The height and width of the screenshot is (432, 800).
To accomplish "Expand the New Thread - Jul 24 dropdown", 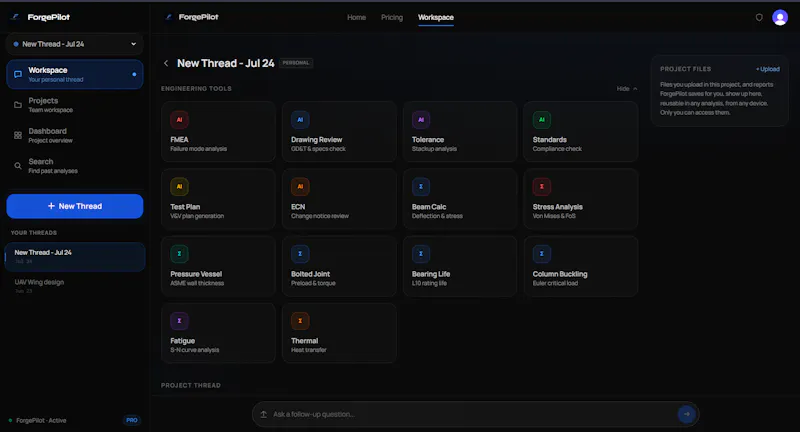I will pyautogui.click(x=74, y=44).
